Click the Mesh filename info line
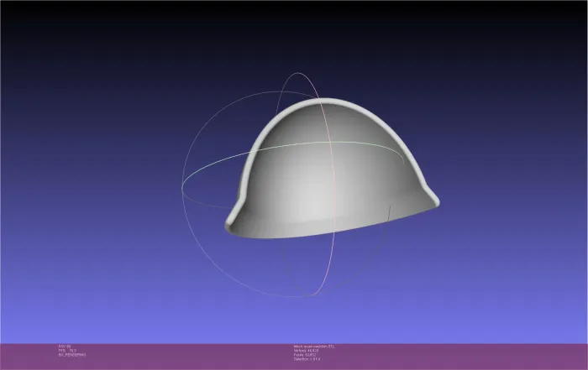 click(x=314, y=347)
